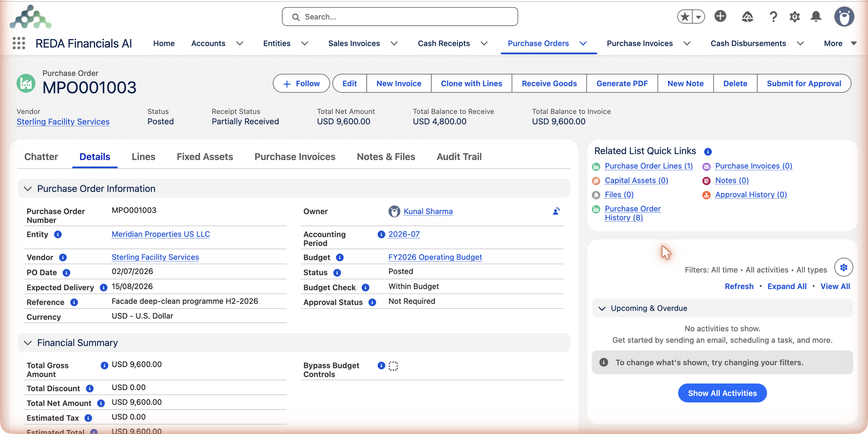
Task: Click Expand All in the activity panel
Action: (787, 286)
